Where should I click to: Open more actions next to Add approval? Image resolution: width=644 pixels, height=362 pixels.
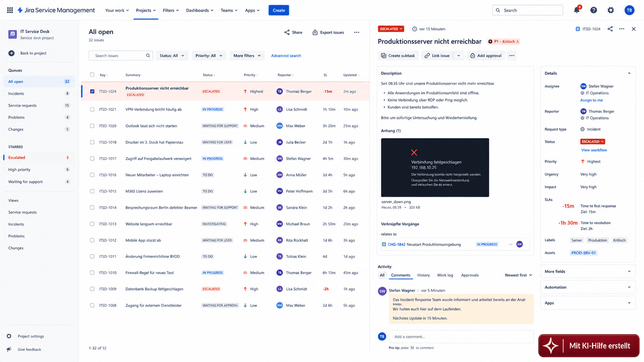click(512, 55)
